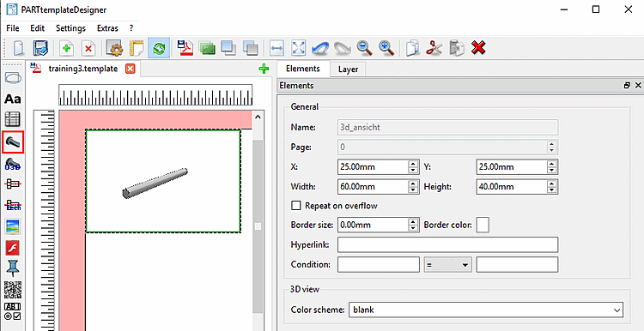Select the image element tool
This screenshot has width=644, height=331.
(13, 226)
